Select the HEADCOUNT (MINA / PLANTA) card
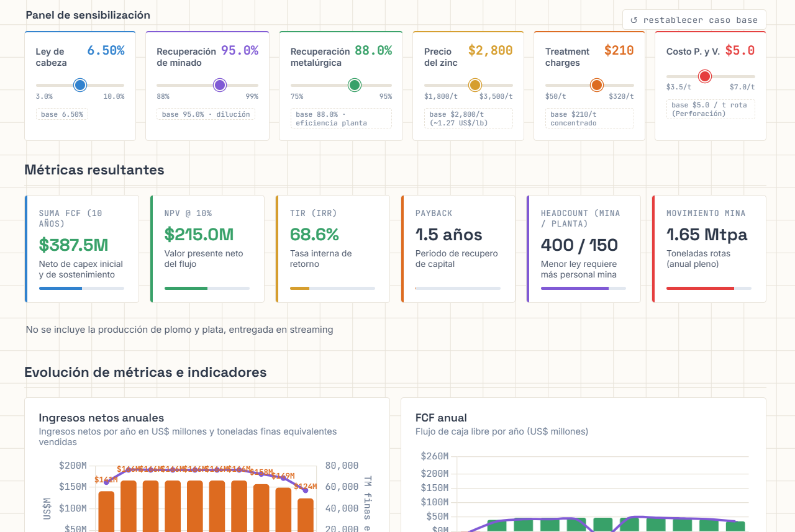 [x=584, y=249]
